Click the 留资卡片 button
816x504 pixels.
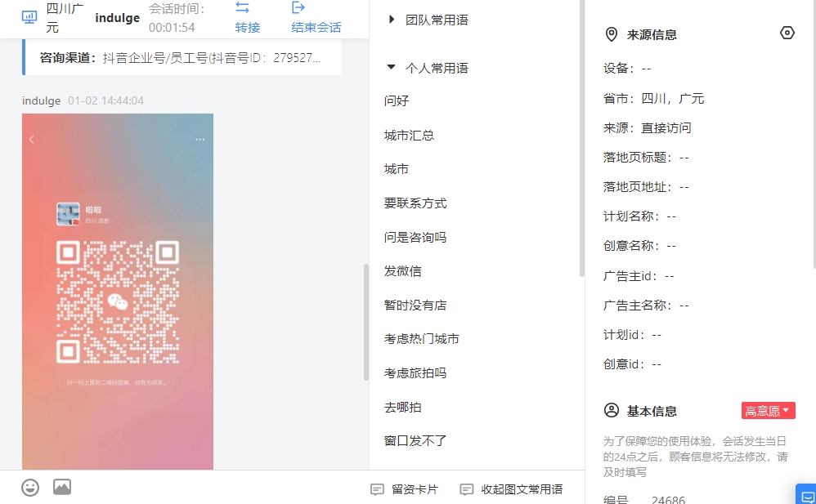[x=404, y=489]
